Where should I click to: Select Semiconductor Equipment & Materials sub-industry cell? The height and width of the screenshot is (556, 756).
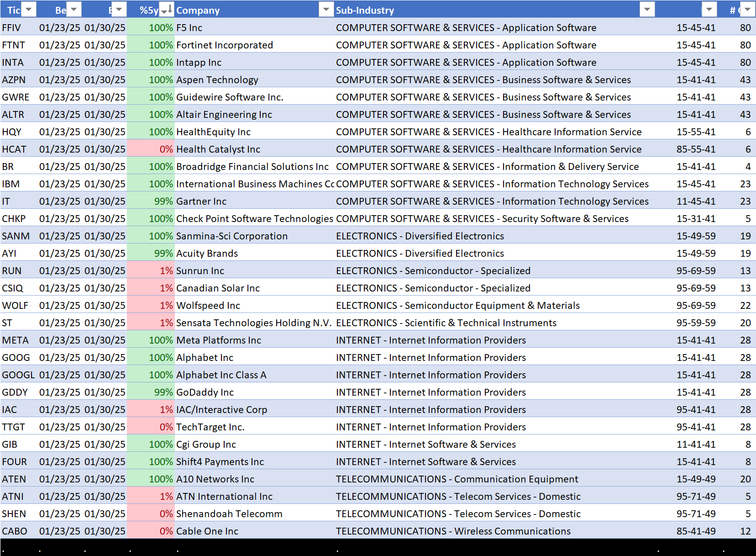pyautogui.click(x=495, y=305)
